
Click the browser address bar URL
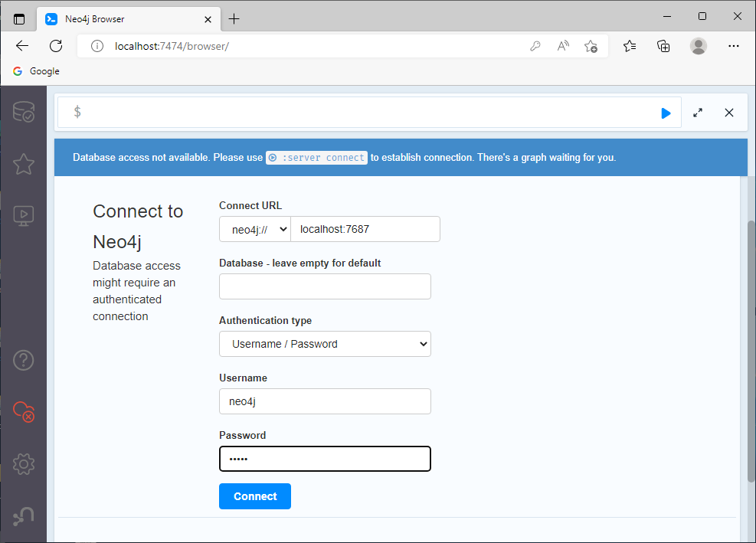(172, 46)
